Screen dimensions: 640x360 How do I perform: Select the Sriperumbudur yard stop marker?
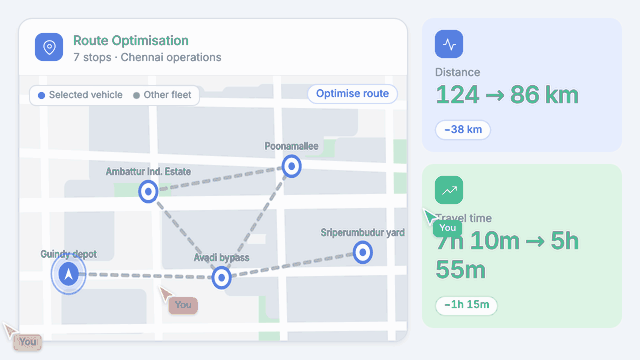pos(362,253)
